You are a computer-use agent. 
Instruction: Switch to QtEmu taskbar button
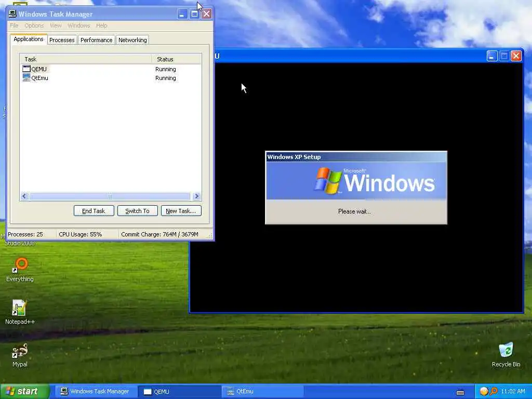coord(262,392)
